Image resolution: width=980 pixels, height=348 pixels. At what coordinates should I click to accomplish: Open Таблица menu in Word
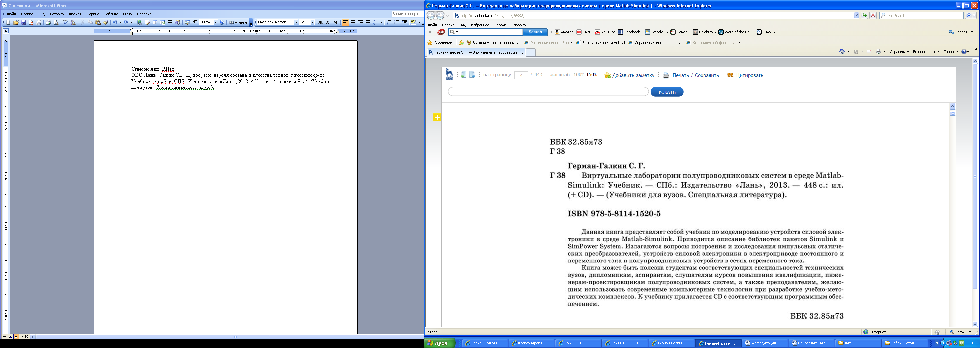[x=111, y=14]
